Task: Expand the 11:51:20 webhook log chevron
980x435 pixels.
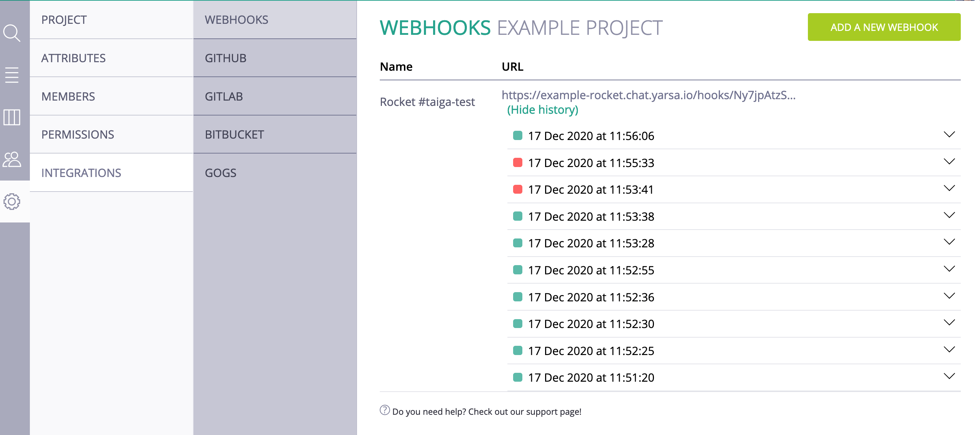Action: (x=949, y=376)
